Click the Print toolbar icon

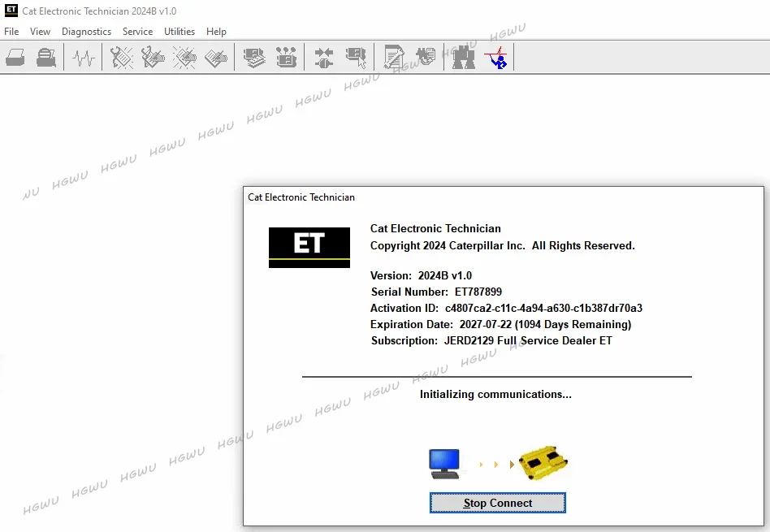pos(15,58)
